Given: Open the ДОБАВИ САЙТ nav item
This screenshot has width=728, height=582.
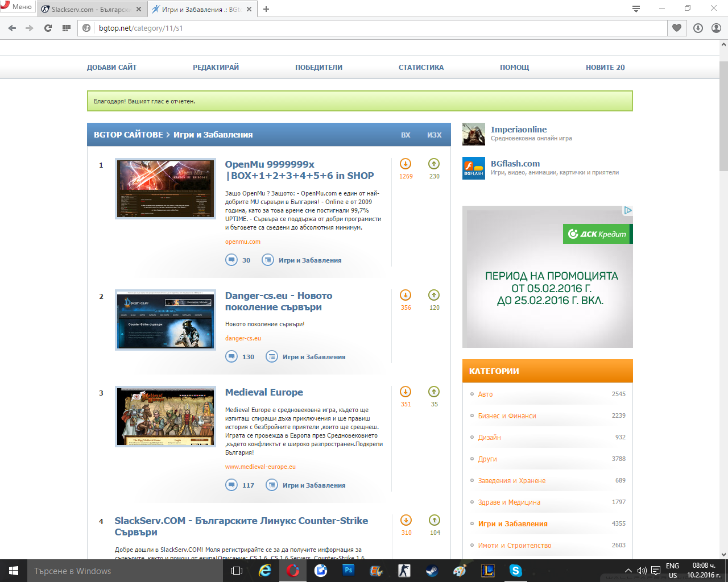Looking at the screenshot, I should [111, 67].
